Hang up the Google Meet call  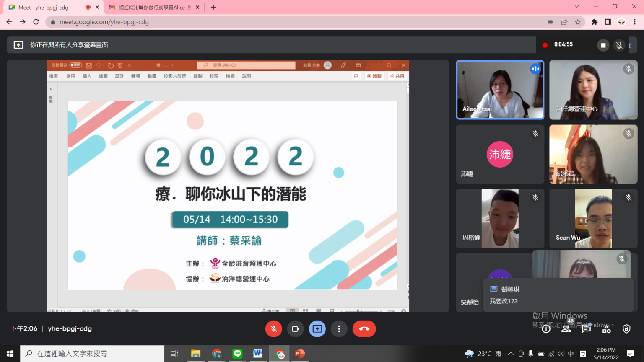(364, 329)
